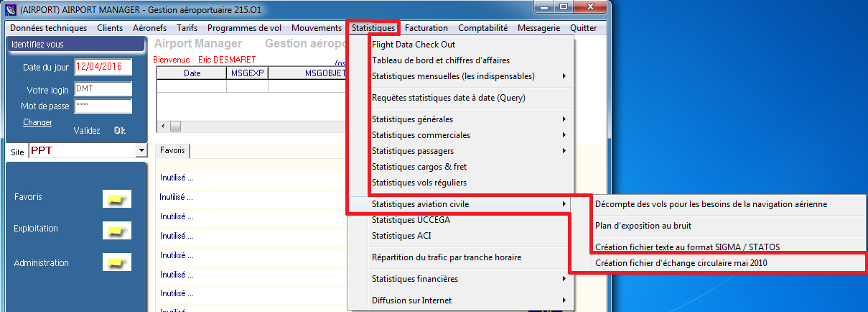Image resolution: width=868 pixels, height=312 pixels.
Task: Open the Site PPT dropdown
Action: [x=141, y=151]
